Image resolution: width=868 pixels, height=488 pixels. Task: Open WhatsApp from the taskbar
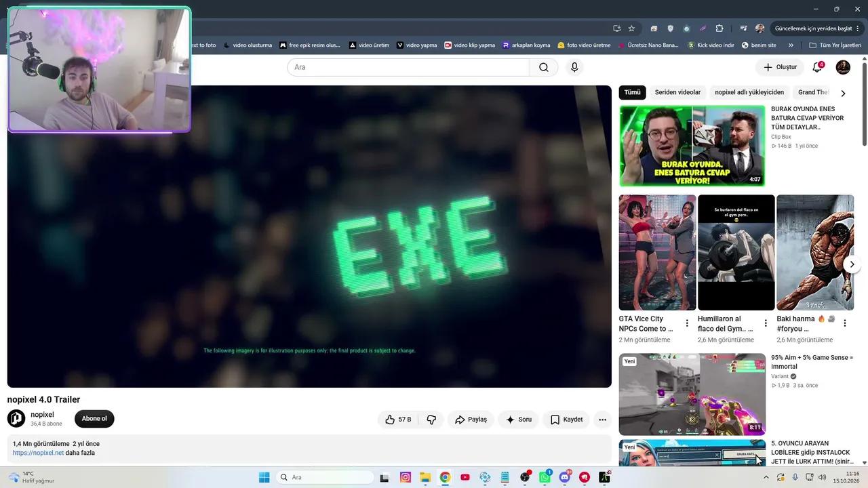(x=545, y=477)
